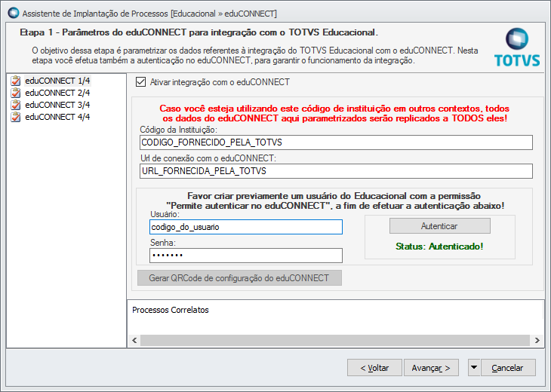Click the 'Favor criar previamente um usuário' instruction
The width and height of the screenshot is (551, 392).
tap(334, 201)
